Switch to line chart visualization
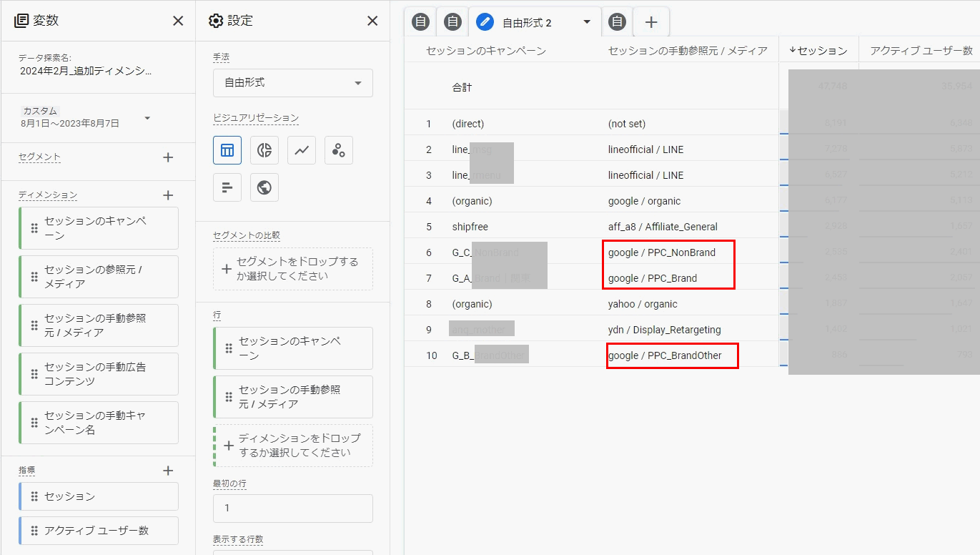980x555 pixels. (302, 150)
